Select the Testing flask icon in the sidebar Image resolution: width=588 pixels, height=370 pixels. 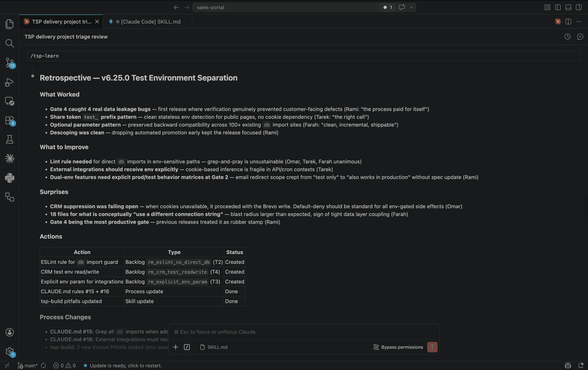click(10, 139)
